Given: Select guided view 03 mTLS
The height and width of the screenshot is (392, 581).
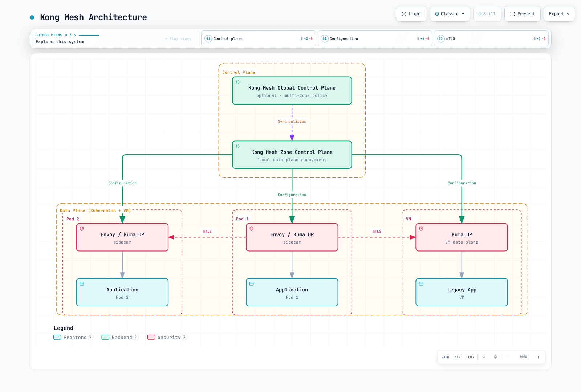Looking at the screenshot, I should [x=491, y=38].
